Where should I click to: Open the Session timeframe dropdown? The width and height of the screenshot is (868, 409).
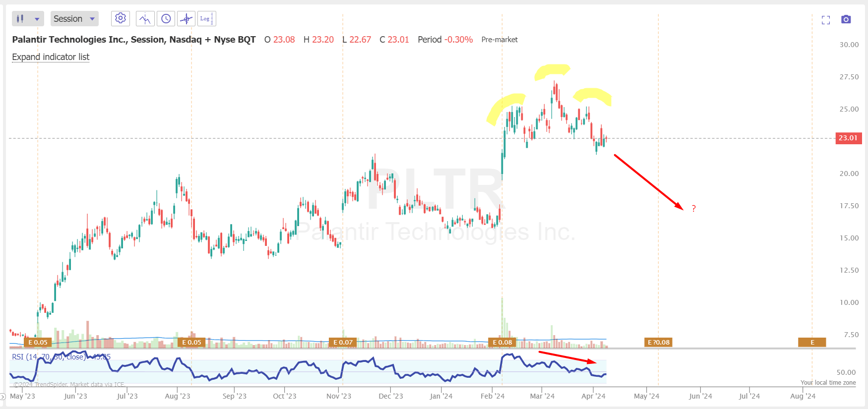click(x=74, y=19)
